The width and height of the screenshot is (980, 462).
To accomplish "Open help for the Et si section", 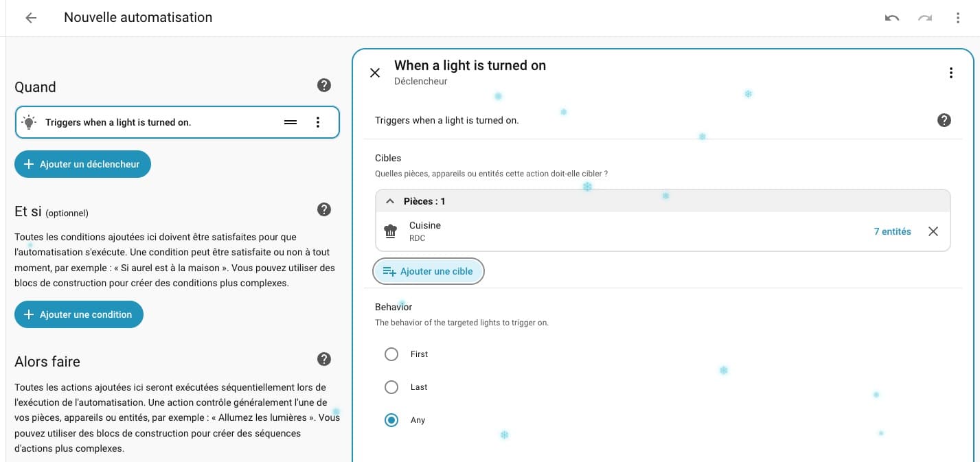I will coord(324,210).
